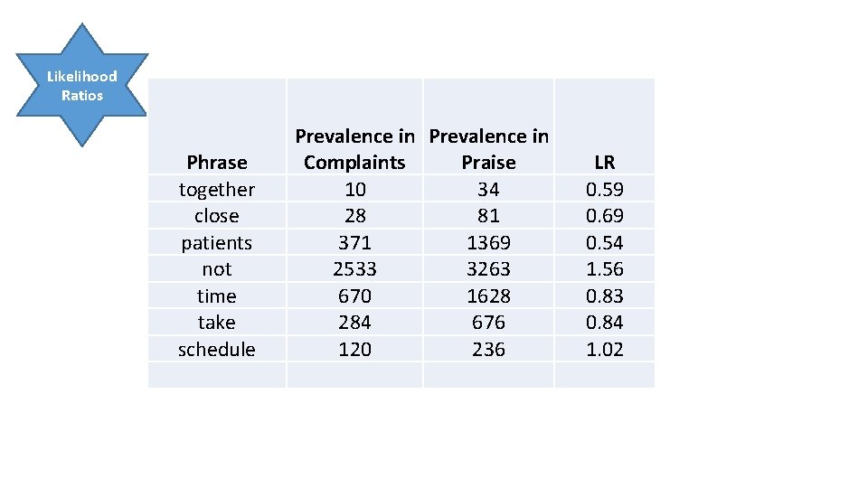The width and height of the screenshot is (868, 488).
Task: Select the 0.59 LR value
Action: tap(605, 189)
